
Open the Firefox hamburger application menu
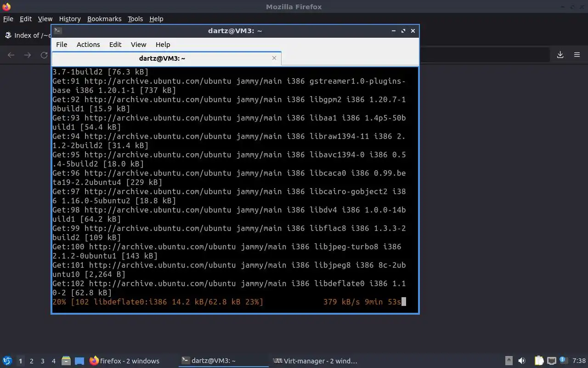click(577, 55)
